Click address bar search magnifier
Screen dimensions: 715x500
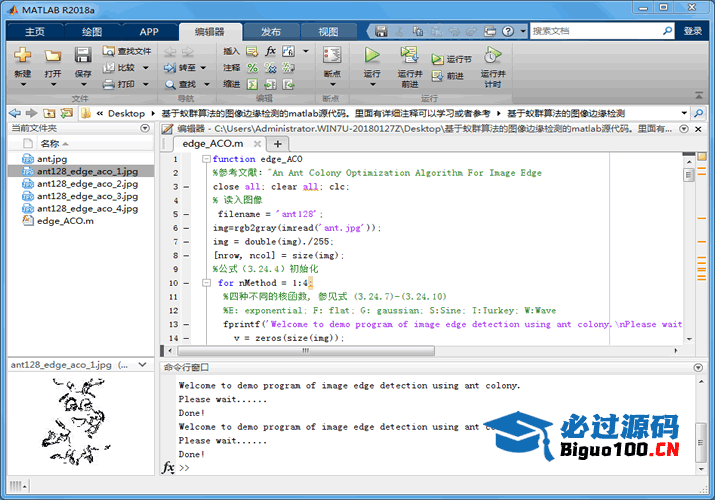tap(698, 113)
